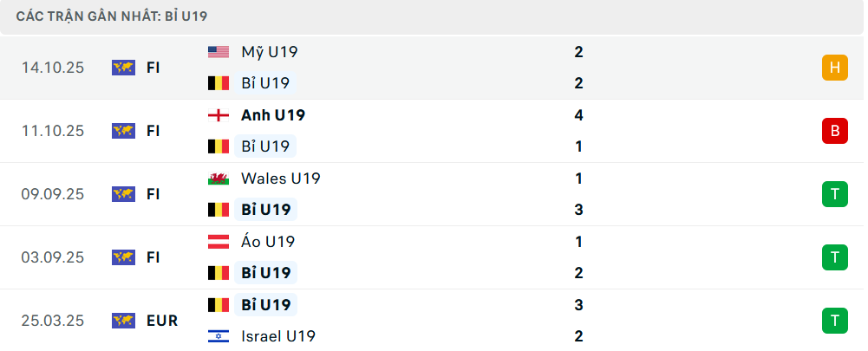Select the Áo U19 team name
The image size is (868, 351).
(268, 242)
